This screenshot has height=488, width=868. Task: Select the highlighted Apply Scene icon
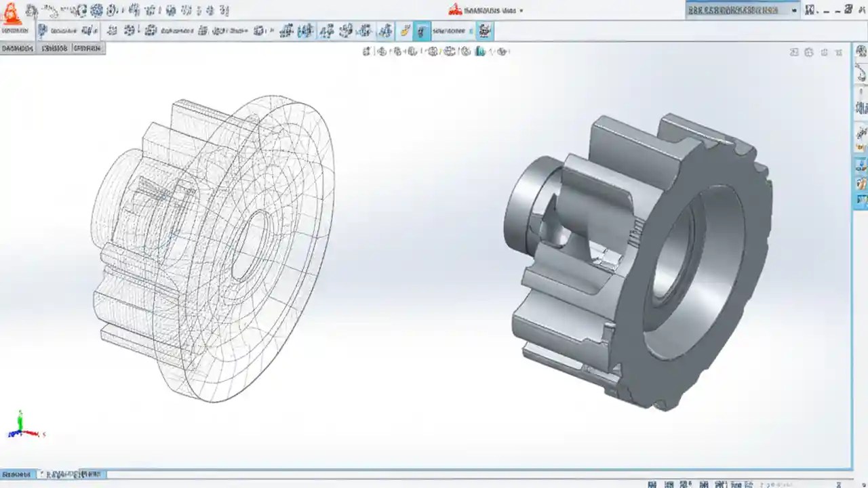click(481, 51)
